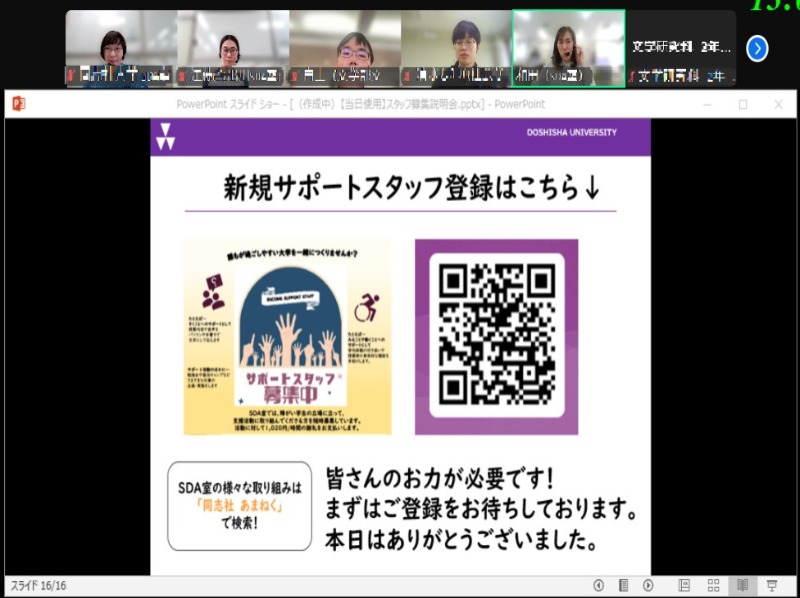Click the line まずはご登録をお待ちしております。
This screenshot has height=598, width=800.
[x=482, y=510]
